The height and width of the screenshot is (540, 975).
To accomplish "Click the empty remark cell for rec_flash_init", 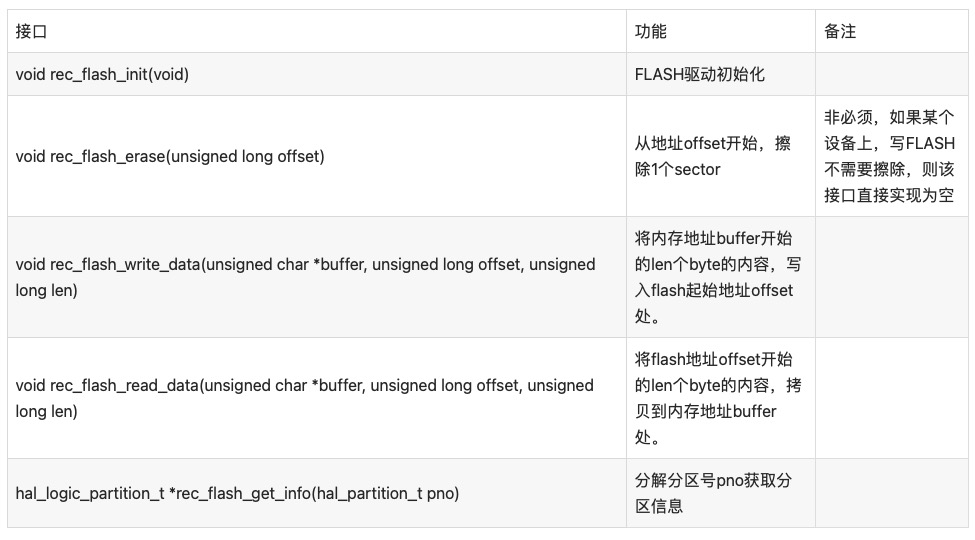I will click(892, 74).
